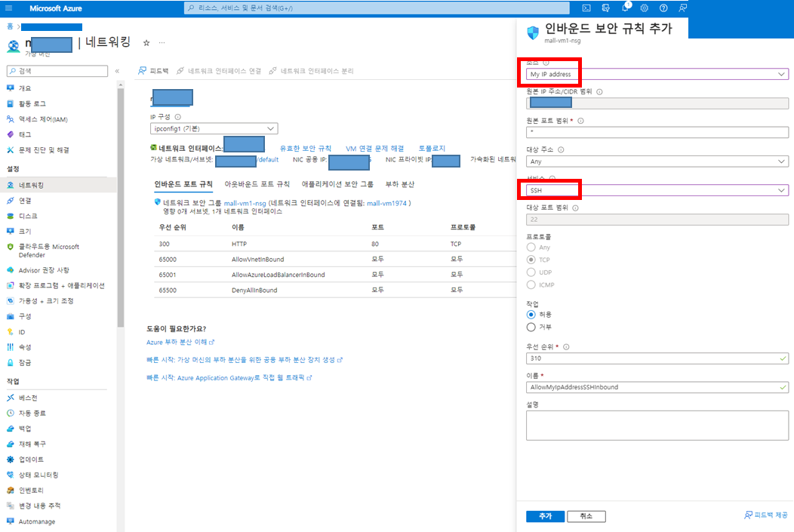
Task: Click 우선 순위 info icon
Action: tap(566, 347)
